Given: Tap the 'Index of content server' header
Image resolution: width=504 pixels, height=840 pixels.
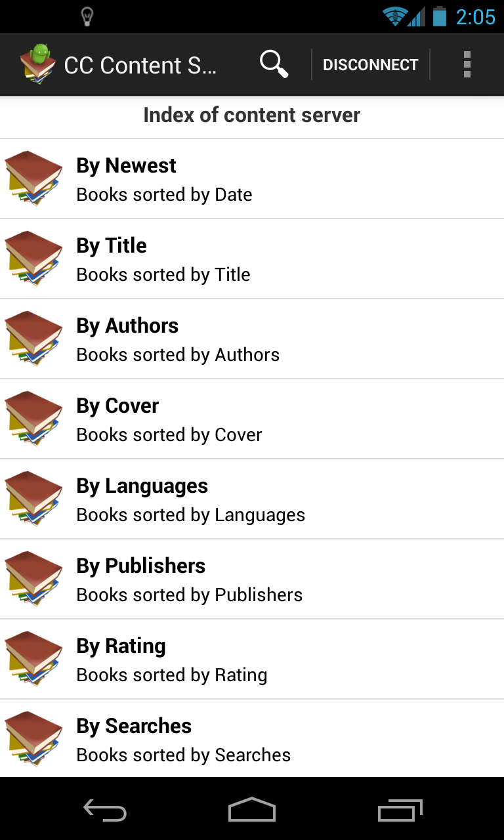Looking at the screenshot, I should coord(252,115).
